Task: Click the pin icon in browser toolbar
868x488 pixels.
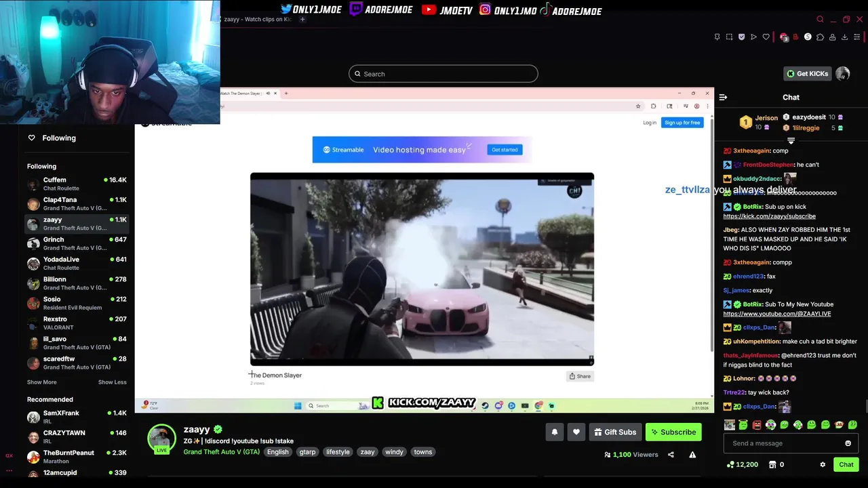Action: [717, 37]
